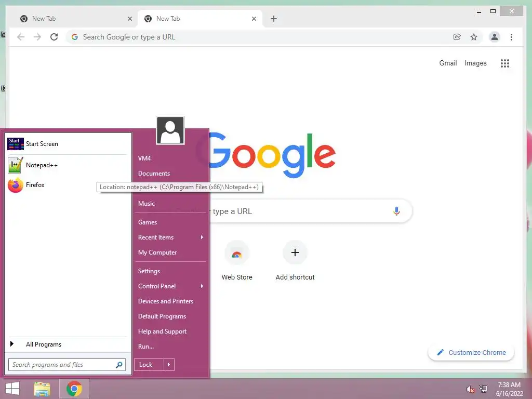The width and height of the screenshot is (532, 399).
Task: Open File Explorer from taskbar
Action: point(42,389)
